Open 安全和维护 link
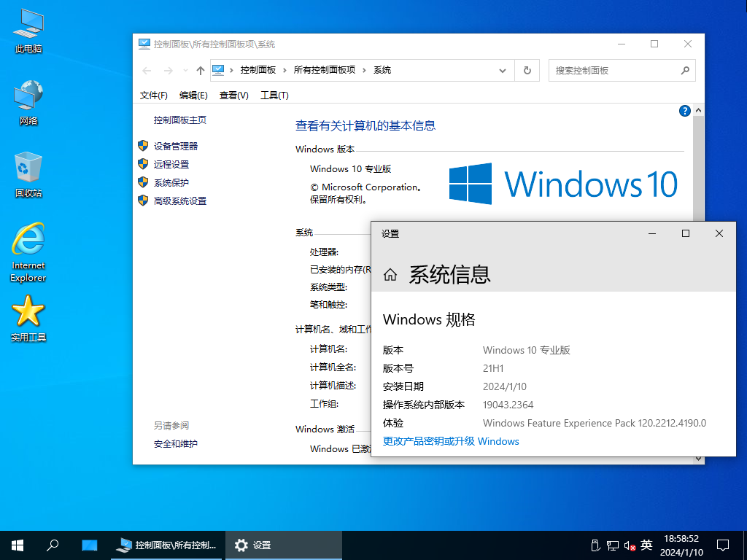Screen dimensions: 747x560 175,444
